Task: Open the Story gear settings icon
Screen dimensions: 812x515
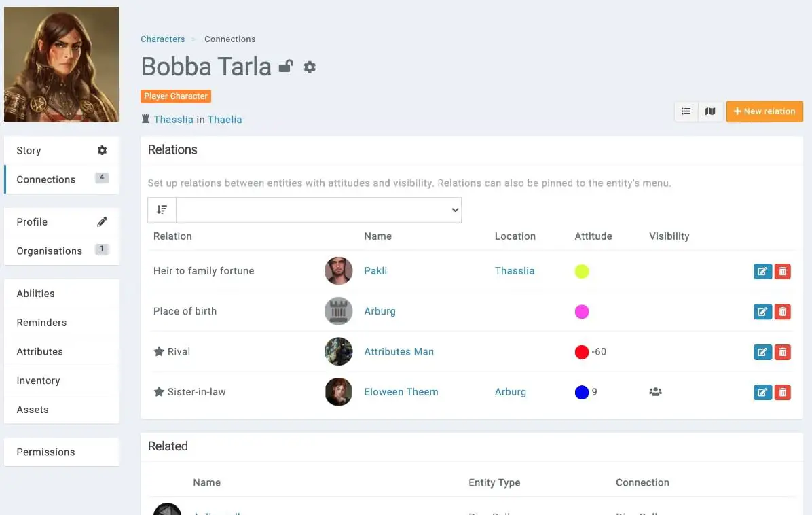Action: (x=102, y=150)
